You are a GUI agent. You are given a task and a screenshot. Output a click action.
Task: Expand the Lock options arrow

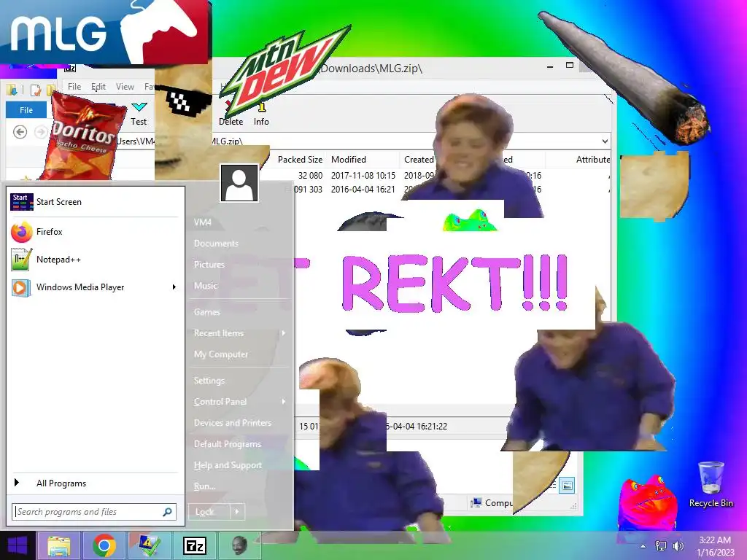tap(237, 512)
